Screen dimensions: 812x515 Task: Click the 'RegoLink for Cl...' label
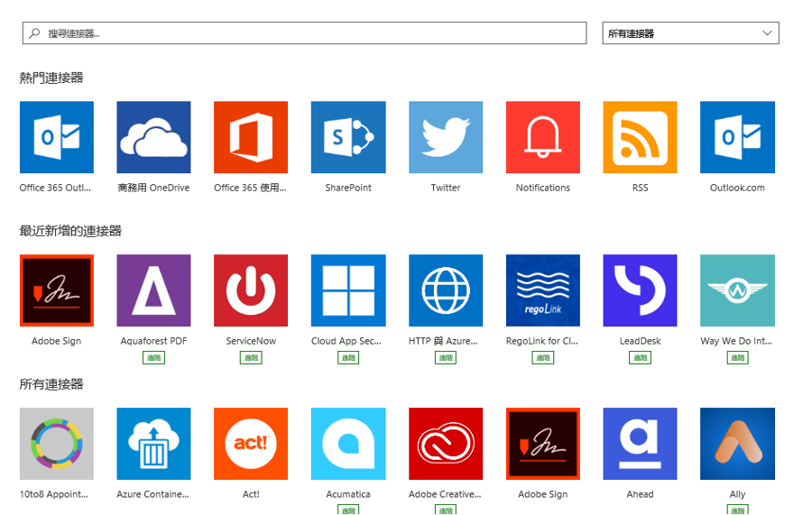click(x=542, y=341)
